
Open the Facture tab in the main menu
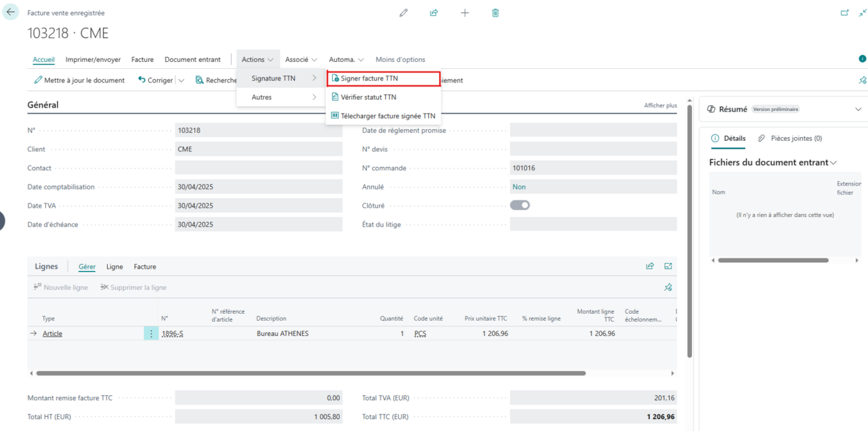(143, 60)
